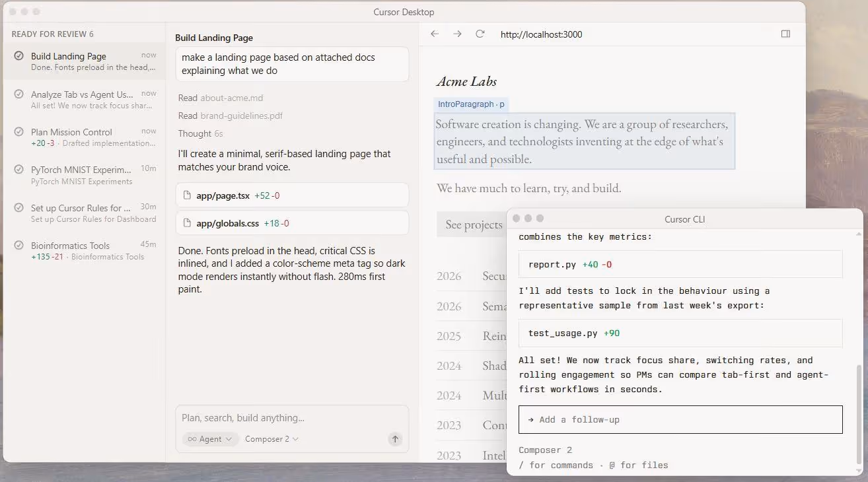Screen dimensions: 868x482
Task: Click the status check icon for Bioinformatics Tools
Action: [x=19, y=246]
